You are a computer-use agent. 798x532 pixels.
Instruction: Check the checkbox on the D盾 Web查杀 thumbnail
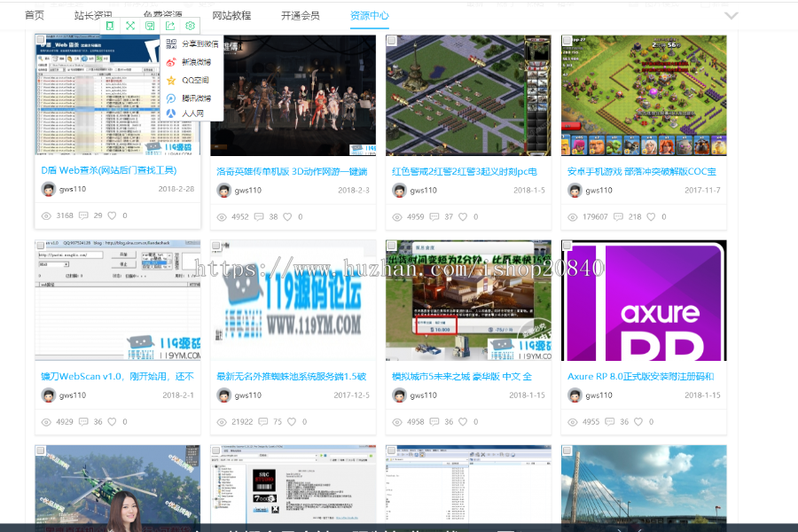41,41
